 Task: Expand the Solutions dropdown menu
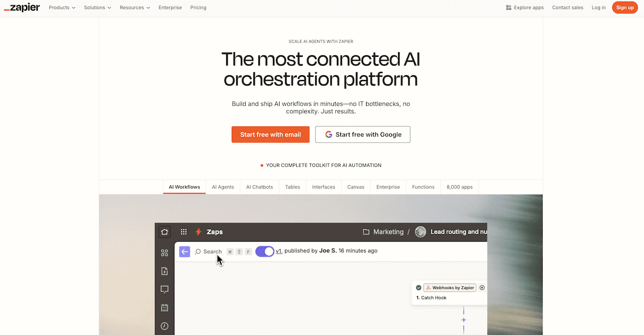coord(98,8)
